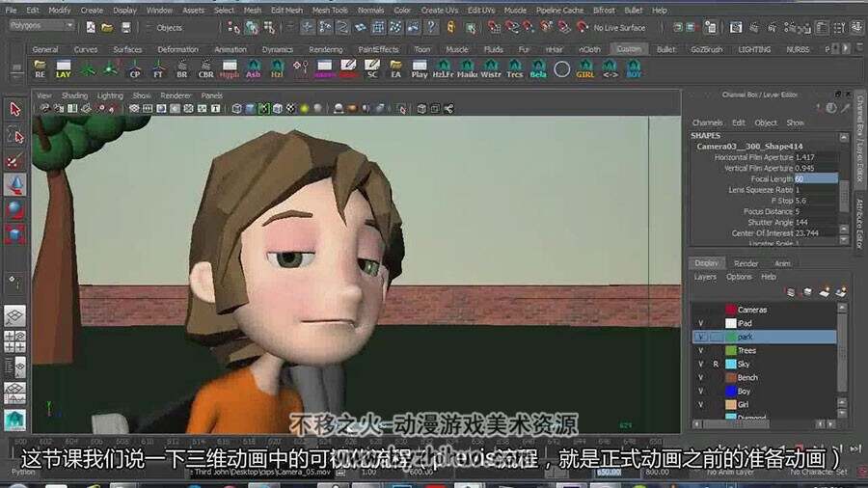Click the CP shelf icon
The height and width of the screenshot is (488, 868).
coord(134,69)
